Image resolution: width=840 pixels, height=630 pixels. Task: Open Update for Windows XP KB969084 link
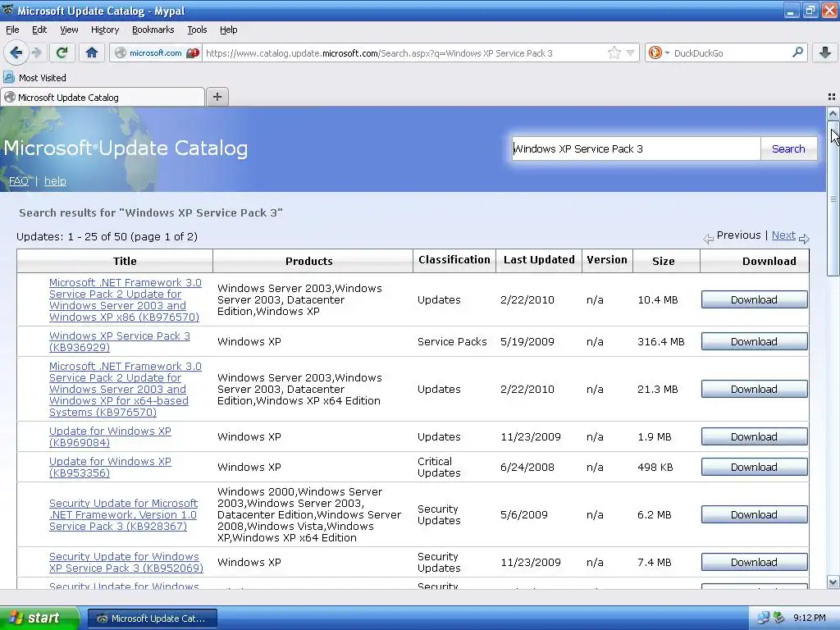coord(110,436)
